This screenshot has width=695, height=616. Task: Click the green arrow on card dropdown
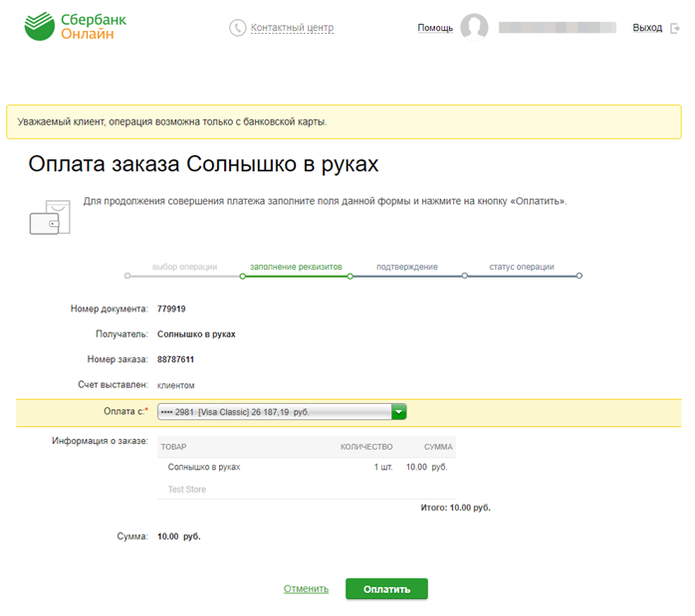pyautogui.click(x=399, y=411)
